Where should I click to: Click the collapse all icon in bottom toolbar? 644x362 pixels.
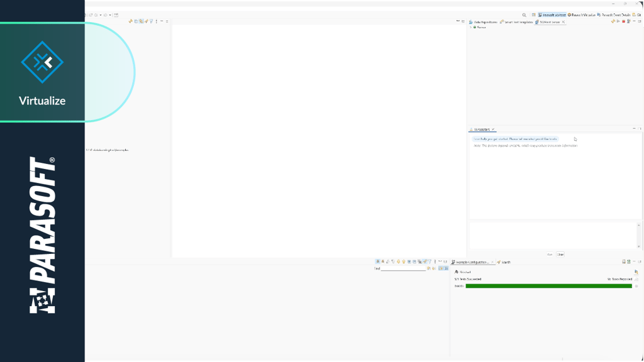click(x=414, y=261)
